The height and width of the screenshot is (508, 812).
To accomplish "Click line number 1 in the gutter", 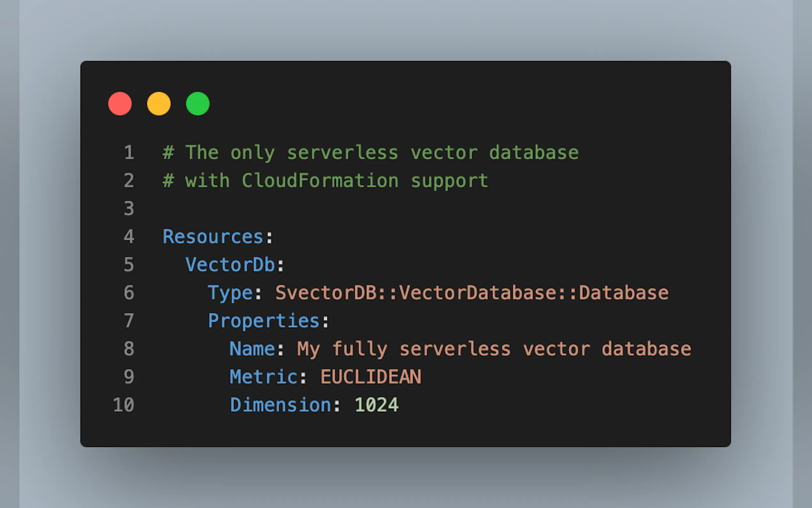I will point(129,153).
